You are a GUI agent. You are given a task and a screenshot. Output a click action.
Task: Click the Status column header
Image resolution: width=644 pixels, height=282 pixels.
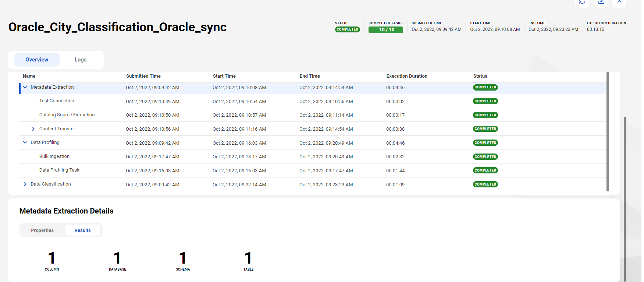(480, 76)
